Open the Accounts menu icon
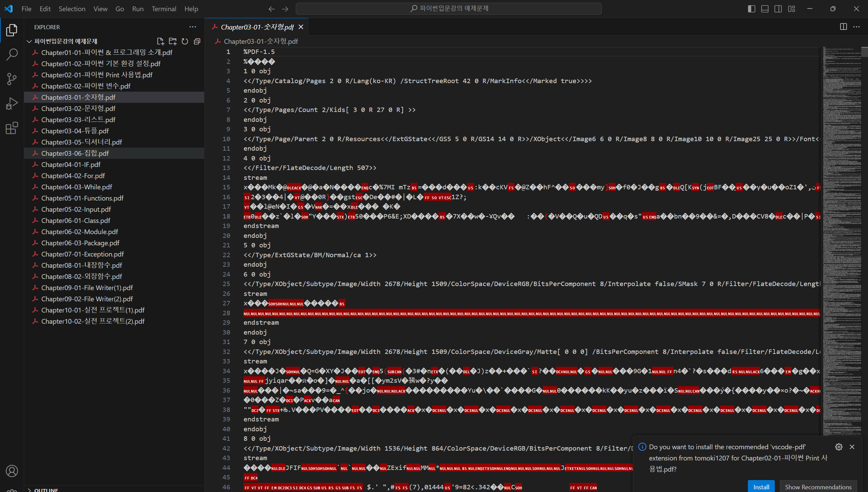The height and width of the screenshot is (492, 868). (x=12, y=471)
